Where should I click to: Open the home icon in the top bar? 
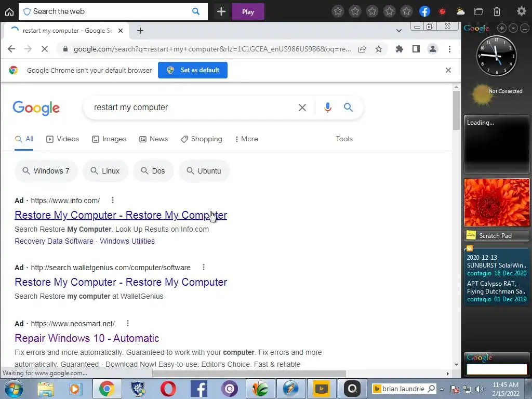tap(9, 11)
